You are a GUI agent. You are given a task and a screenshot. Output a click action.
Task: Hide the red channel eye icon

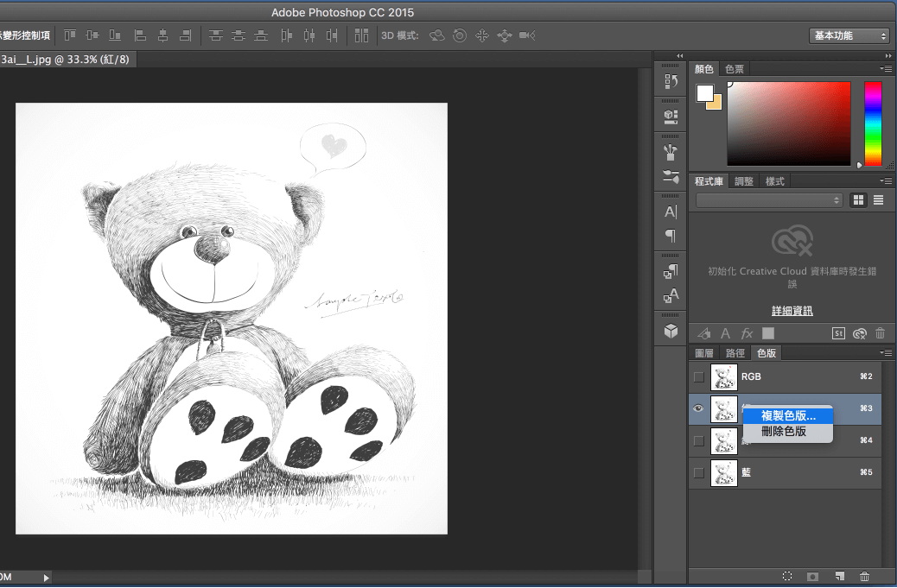tap(699, 408)
